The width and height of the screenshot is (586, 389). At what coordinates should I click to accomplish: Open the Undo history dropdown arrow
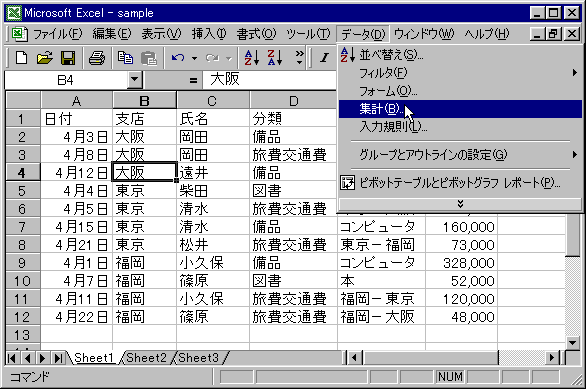[194, 58]
